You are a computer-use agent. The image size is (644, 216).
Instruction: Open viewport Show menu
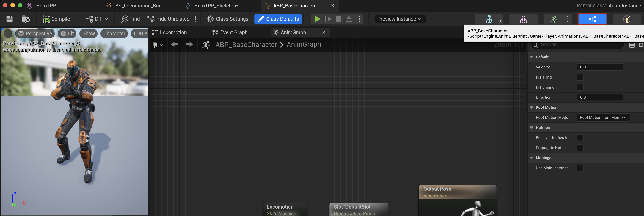(89, 34)
